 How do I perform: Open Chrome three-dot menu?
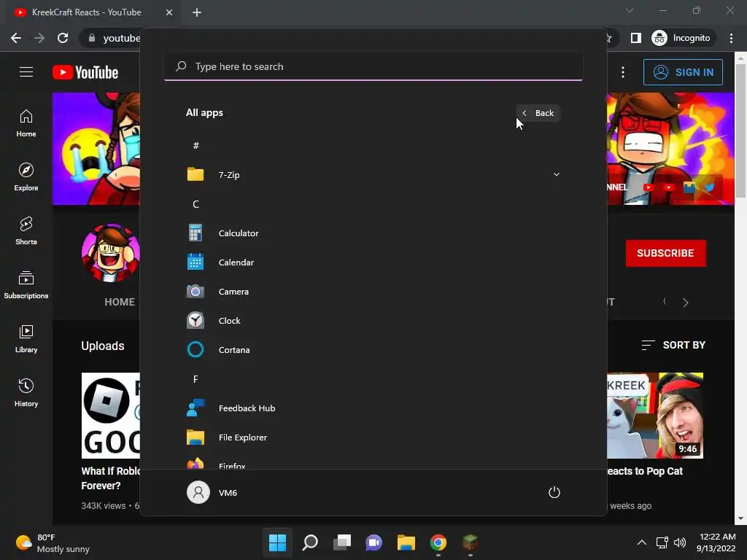coord(731,38)
